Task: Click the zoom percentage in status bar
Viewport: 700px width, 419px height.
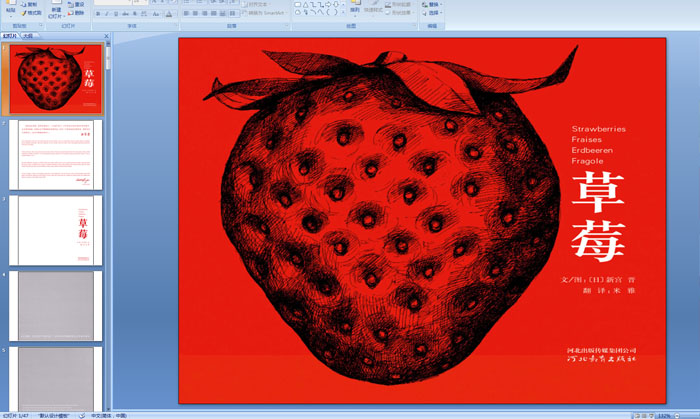Action: point(664,416)
